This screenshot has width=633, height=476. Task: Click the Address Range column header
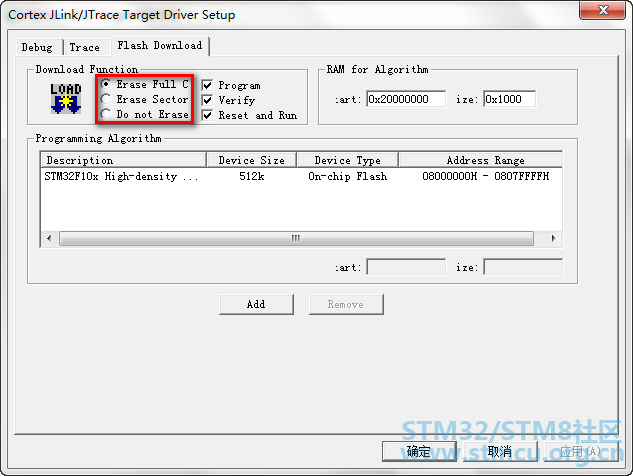pyautogui.click(x=480, y=160)
